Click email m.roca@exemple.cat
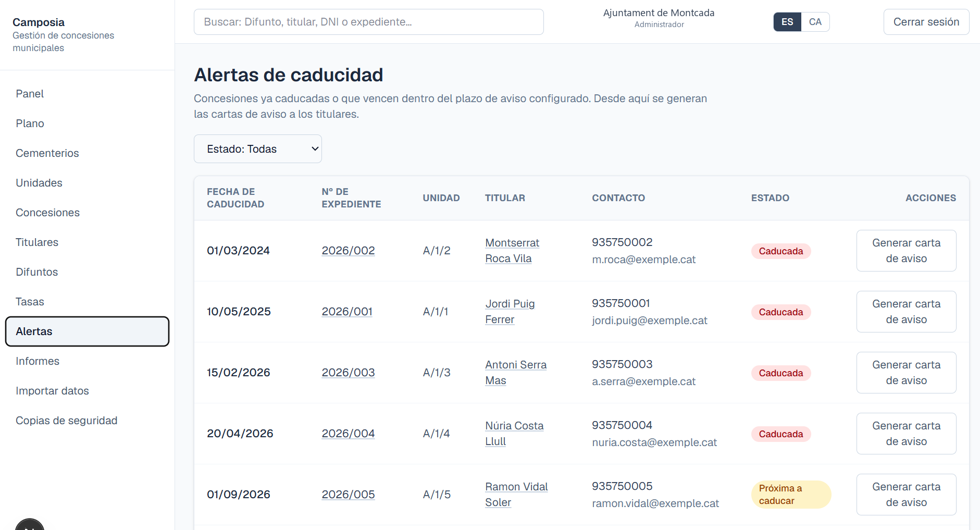Screen dimensions: 980x530 (x=643, y=260)
